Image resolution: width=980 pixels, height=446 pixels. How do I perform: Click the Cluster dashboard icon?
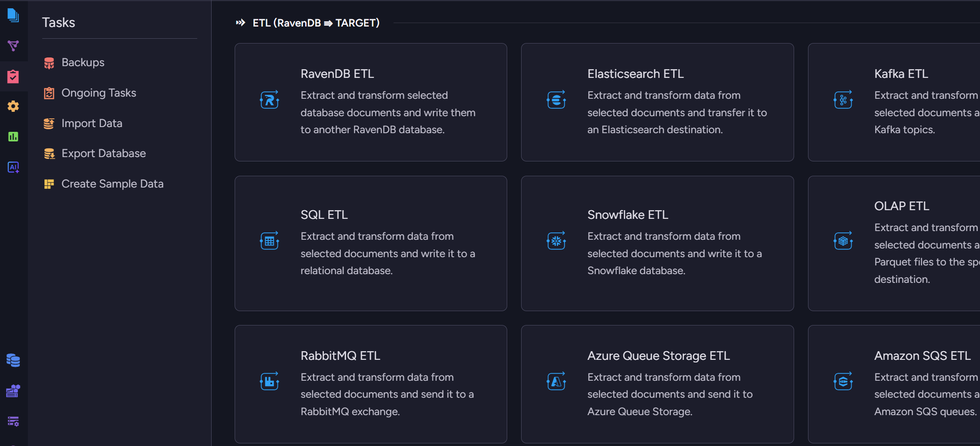point(13,391)
